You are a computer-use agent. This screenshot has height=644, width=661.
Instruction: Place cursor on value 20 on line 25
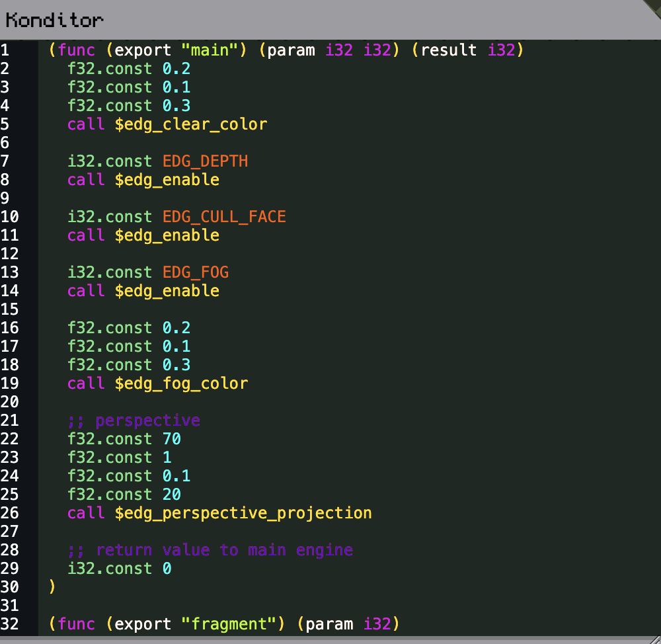click(x=171, y=495)
